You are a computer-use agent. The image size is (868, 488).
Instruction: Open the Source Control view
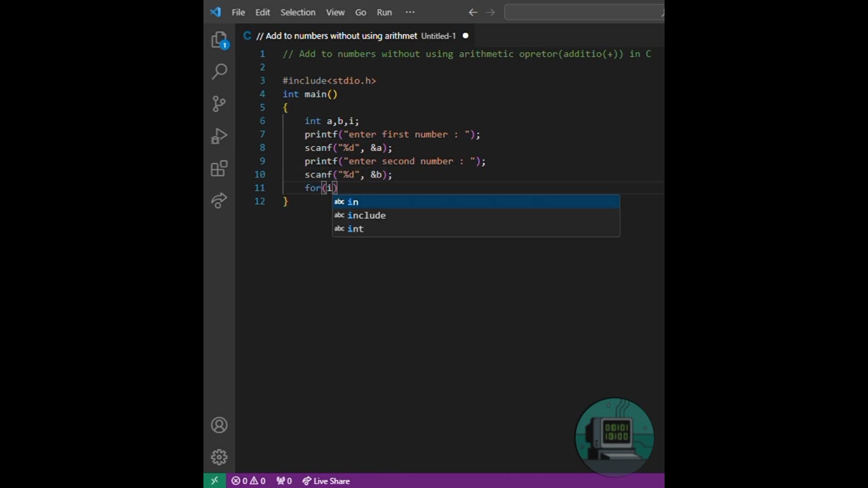(x=219, y=103)
